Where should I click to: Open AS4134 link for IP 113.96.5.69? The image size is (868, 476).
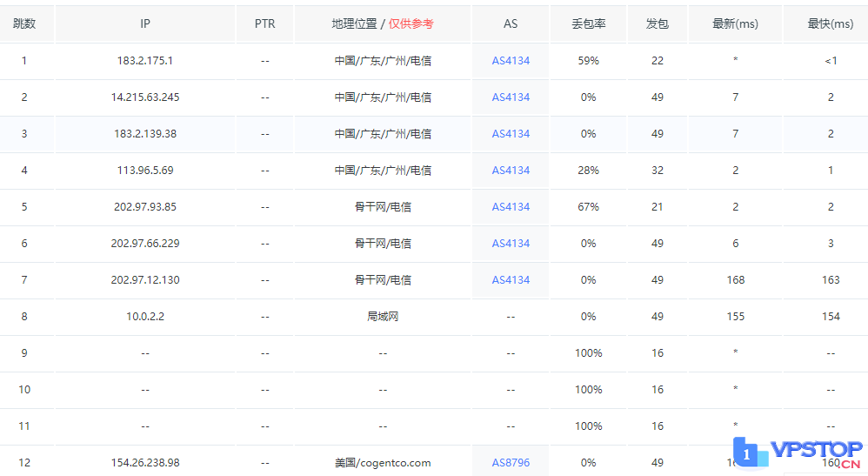pyautogui.click(x=511, y=171)
